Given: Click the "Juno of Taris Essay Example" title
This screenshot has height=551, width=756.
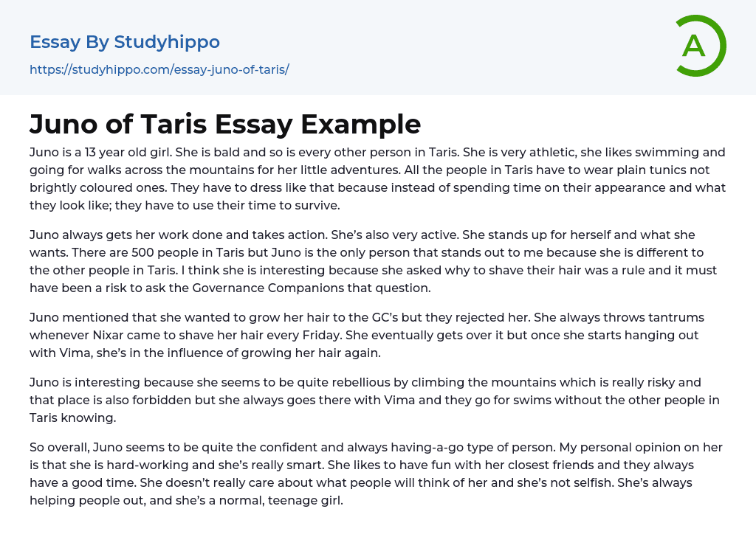Looking at the screenshot, I should click(225, 124).
